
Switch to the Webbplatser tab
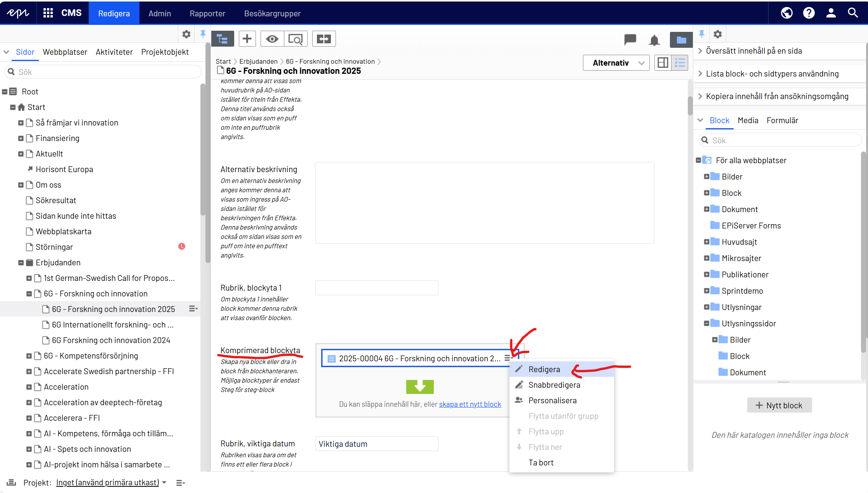coord(65,52)
